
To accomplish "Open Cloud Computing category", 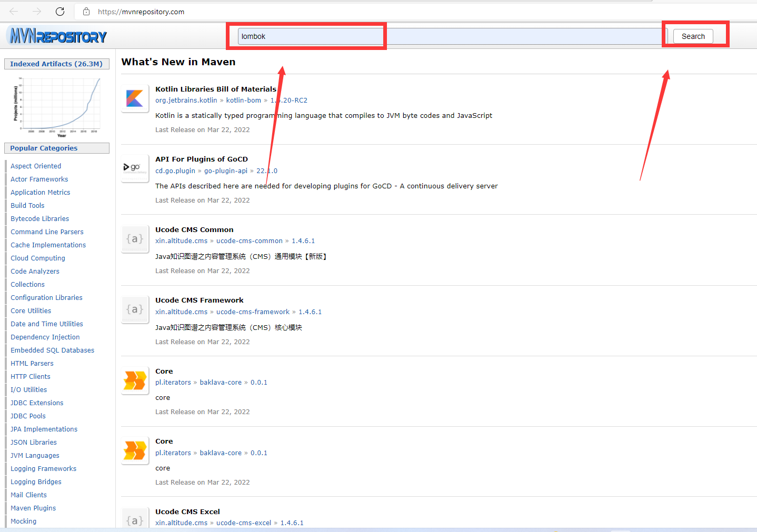I will (38, 258).
